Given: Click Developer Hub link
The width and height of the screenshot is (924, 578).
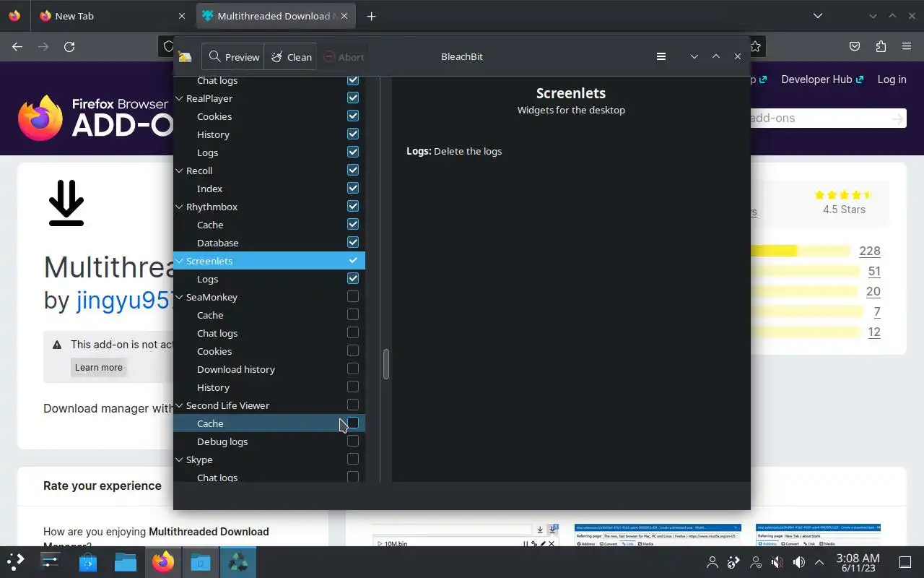Looking at the screenshot, I should [822, 79].
